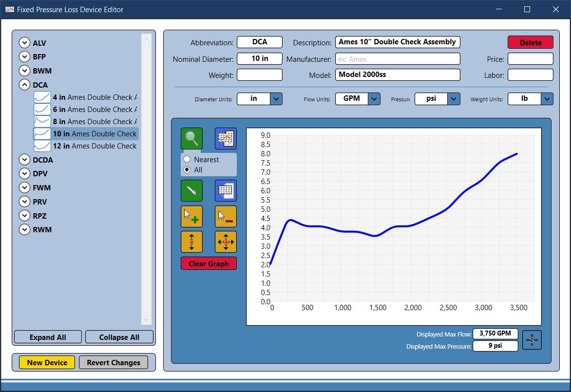This screenshot has width=571, height=392.
Task: Click the empty Weight input field
Action: pyautogui.click(x=260, y=75)
